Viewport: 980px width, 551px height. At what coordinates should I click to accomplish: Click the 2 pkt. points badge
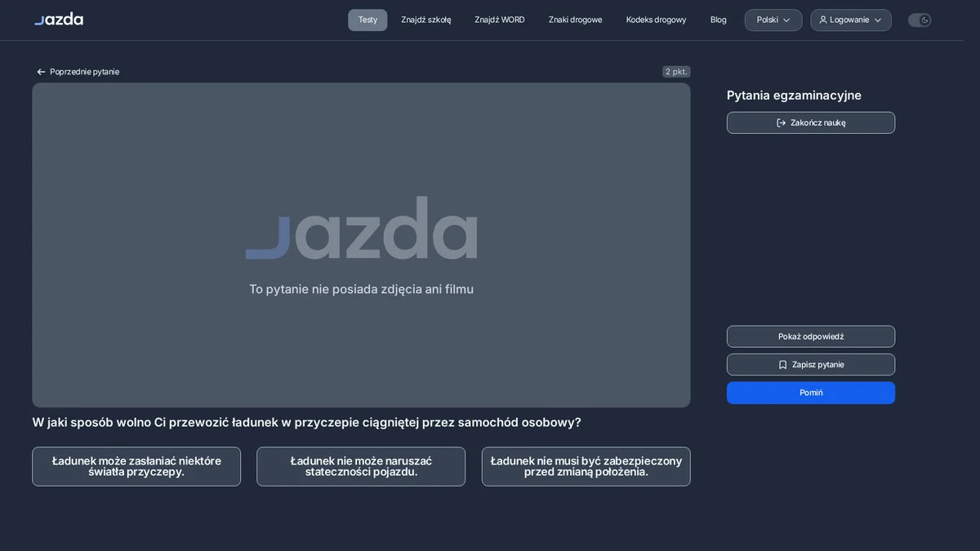click(x=676, y=72)
